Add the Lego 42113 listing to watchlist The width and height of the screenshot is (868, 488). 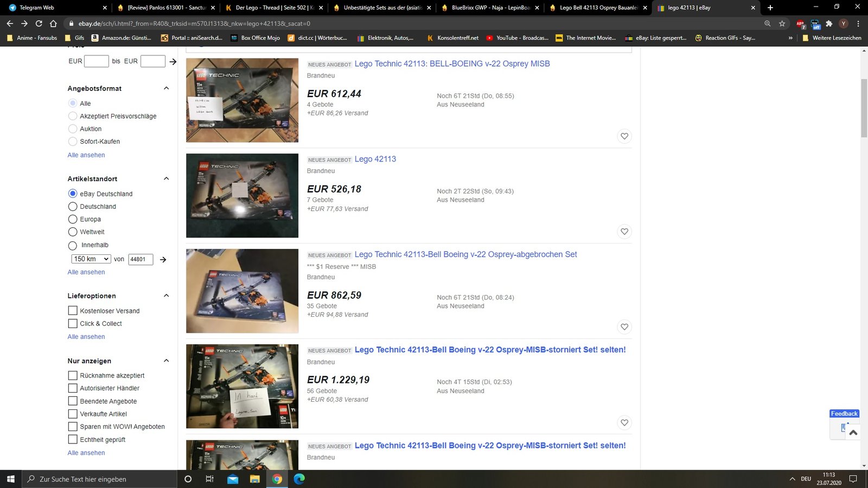624,232
